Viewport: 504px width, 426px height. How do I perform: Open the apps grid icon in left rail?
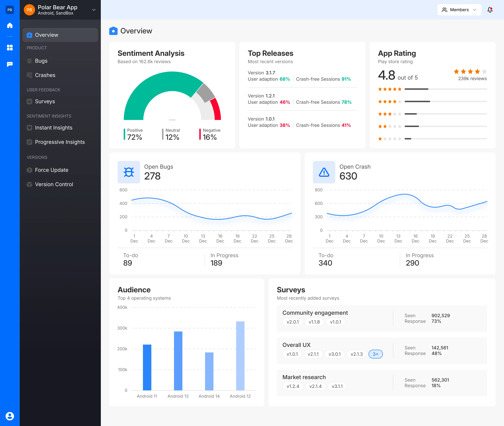[10, 48]
